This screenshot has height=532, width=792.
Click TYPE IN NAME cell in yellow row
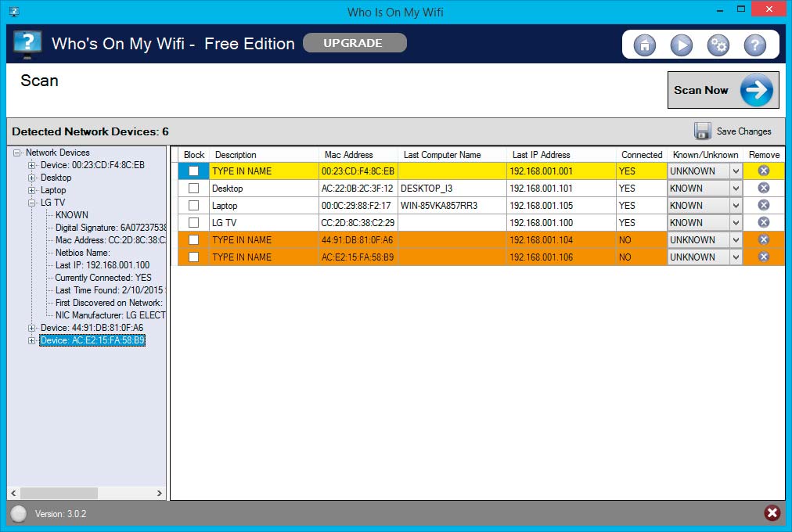click(x=264, y=171)
